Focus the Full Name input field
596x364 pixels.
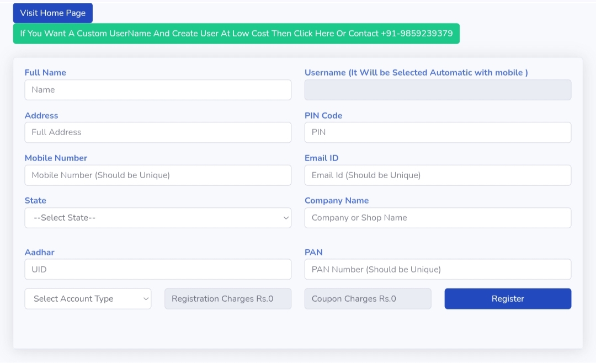click(x=158, y=90)
